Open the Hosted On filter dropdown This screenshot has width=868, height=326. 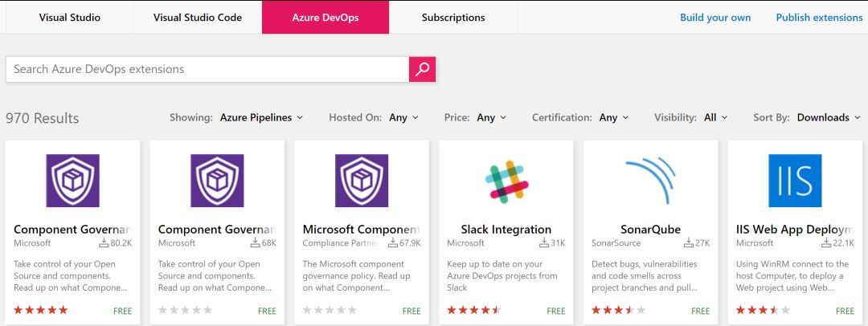pos(403,117)
